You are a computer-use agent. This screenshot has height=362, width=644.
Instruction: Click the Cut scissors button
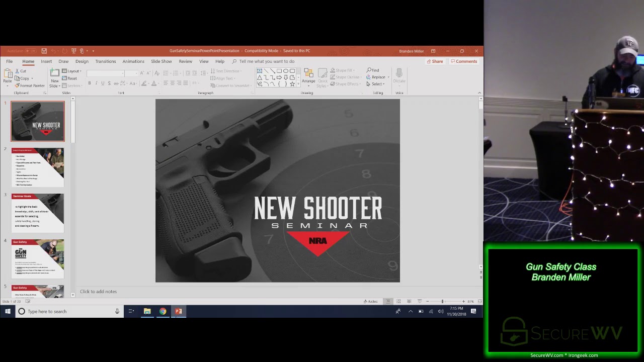(x=21, y=71)
